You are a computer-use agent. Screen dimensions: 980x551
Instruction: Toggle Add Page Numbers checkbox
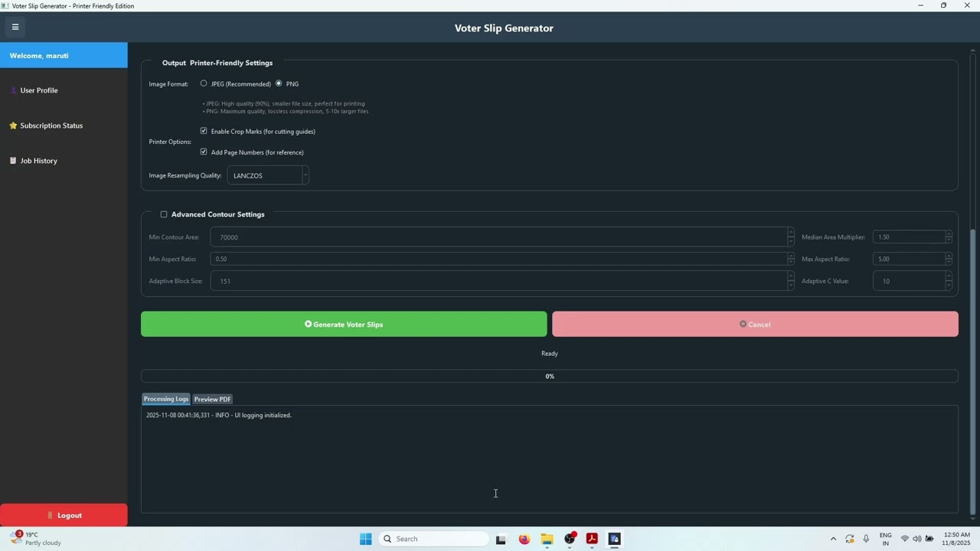(x=204, y=152)
